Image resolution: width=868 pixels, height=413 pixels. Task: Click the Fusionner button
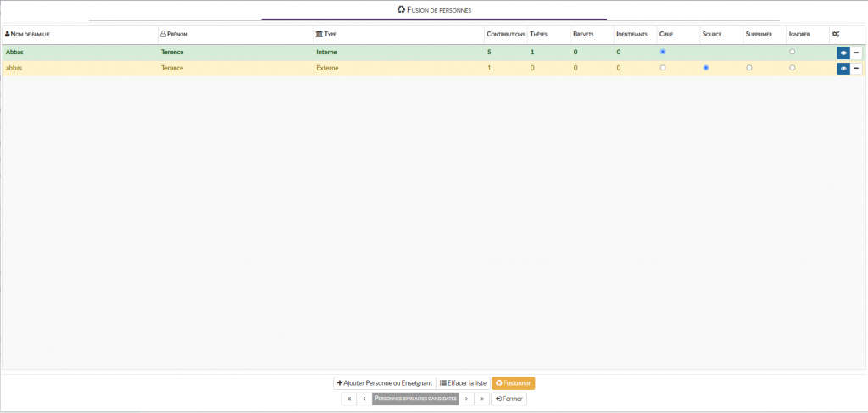point(513,383)
